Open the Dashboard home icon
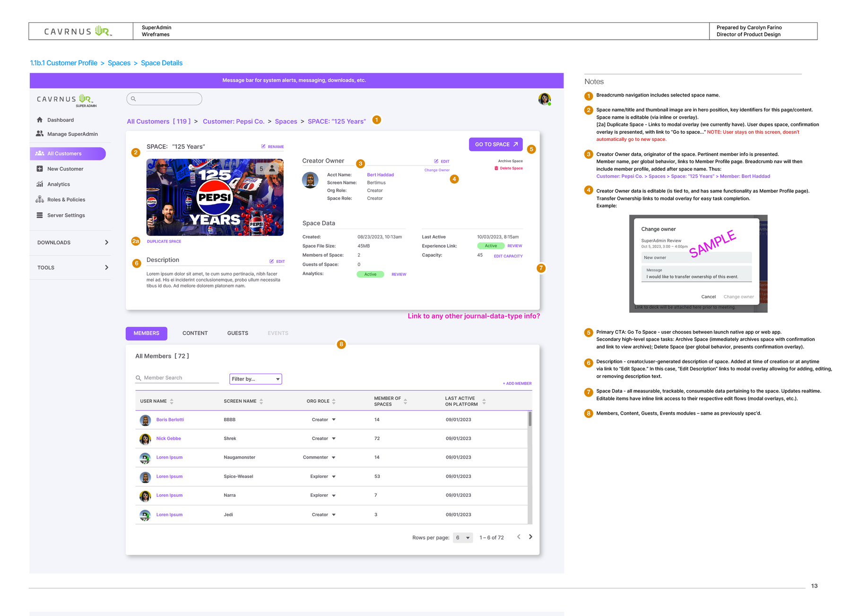The height and width of the screenshot is (616, 851). tap(40, 120)
